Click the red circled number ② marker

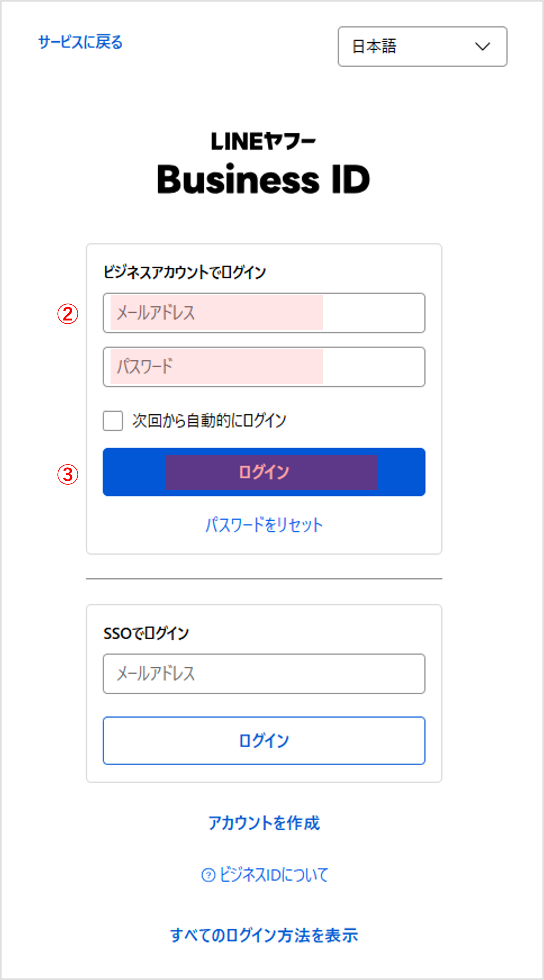(68, 314)
